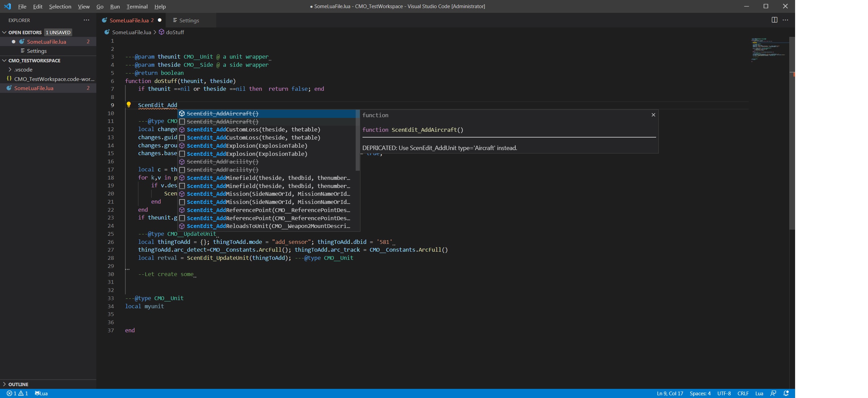Screen dimensions: 868x398
Task: Open the File menu
Action: [22, 6]
